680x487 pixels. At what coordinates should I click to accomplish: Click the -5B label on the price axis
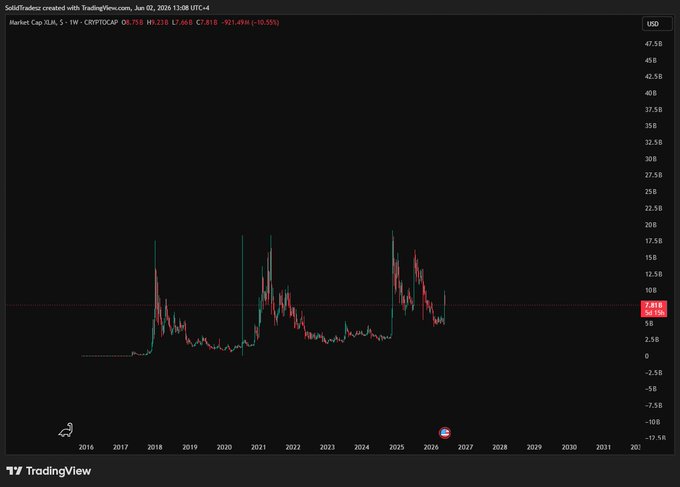tap(651, 389)
